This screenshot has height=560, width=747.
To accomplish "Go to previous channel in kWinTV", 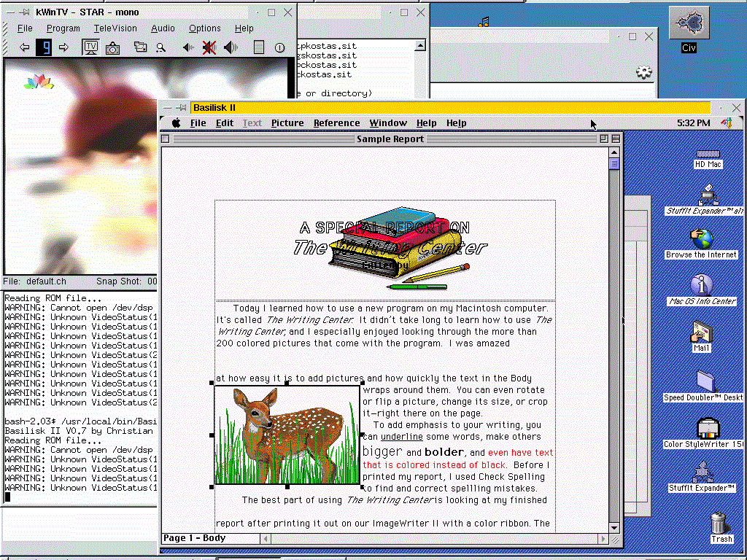I will pos(24,47).
